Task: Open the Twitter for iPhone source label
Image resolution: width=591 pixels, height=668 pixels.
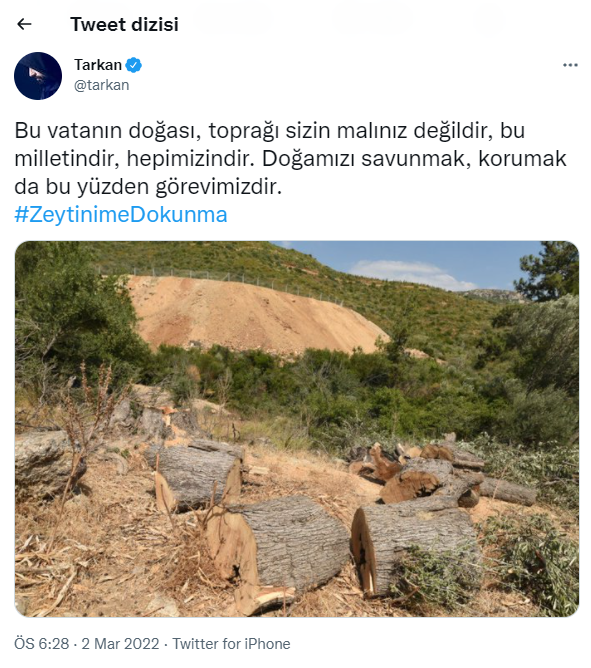Action: point(231,643)
